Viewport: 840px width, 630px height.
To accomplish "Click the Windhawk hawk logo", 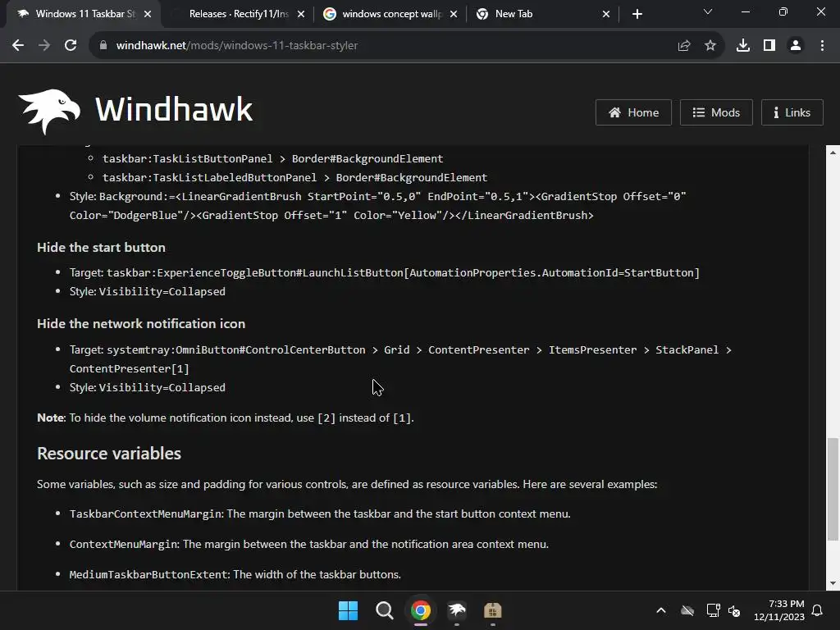I will 49,111.
